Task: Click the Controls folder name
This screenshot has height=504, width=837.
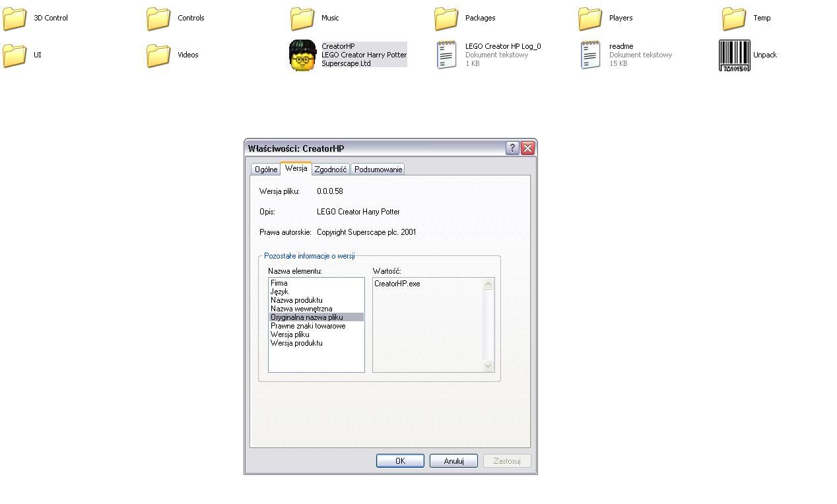Action: click(191, 18)
